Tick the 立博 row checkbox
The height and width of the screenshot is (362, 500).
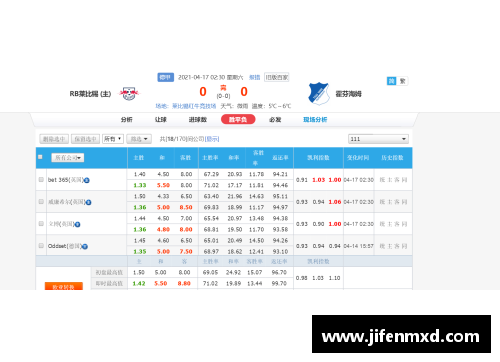point(41,224)
